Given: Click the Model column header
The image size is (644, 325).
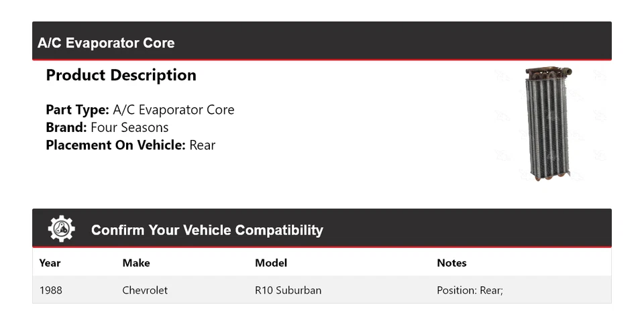Looking at the screenshot, I should [x=271, y=263].
